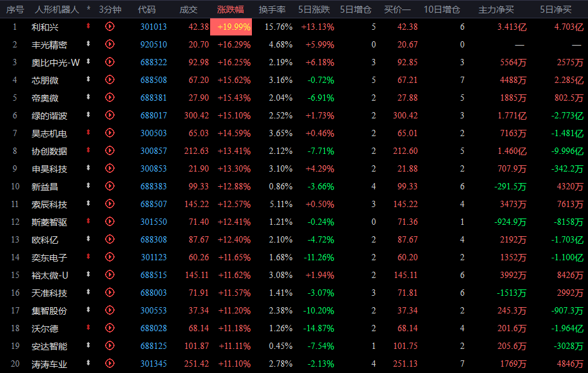Open 3-minute chart icon for 协创数据
Viewport: 588px width, 373px height.
109,151
